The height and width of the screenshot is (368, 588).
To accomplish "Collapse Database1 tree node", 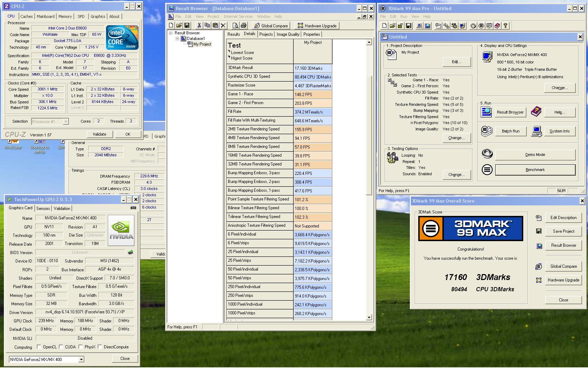I will [177, 39].
